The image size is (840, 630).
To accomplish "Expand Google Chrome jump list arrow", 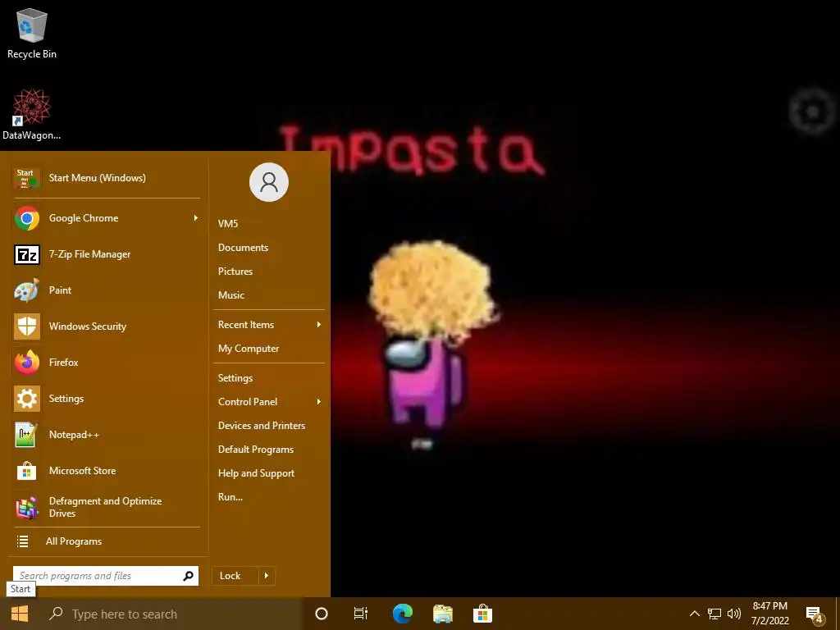I will [195, 218].
